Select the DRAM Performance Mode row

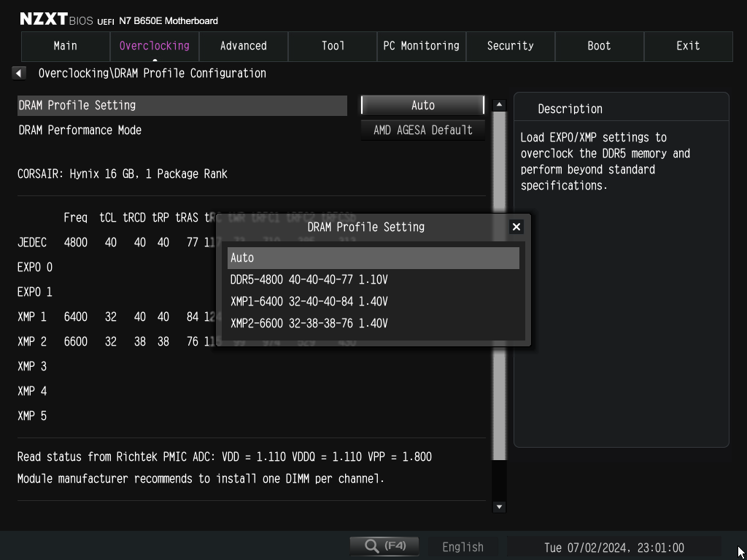click(x=182, y=130)
